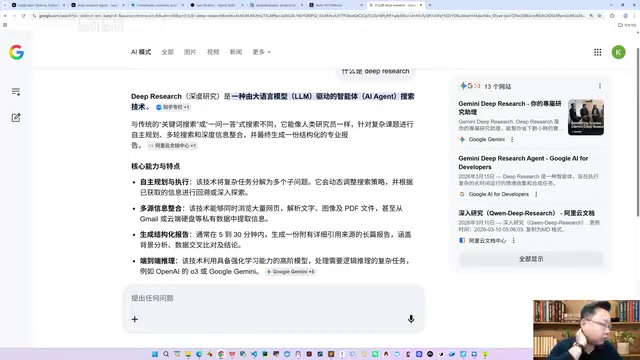This screenshot has width=640, height=360.
Task: Switch to the 图片 tab
Action: tap(190, 52)
